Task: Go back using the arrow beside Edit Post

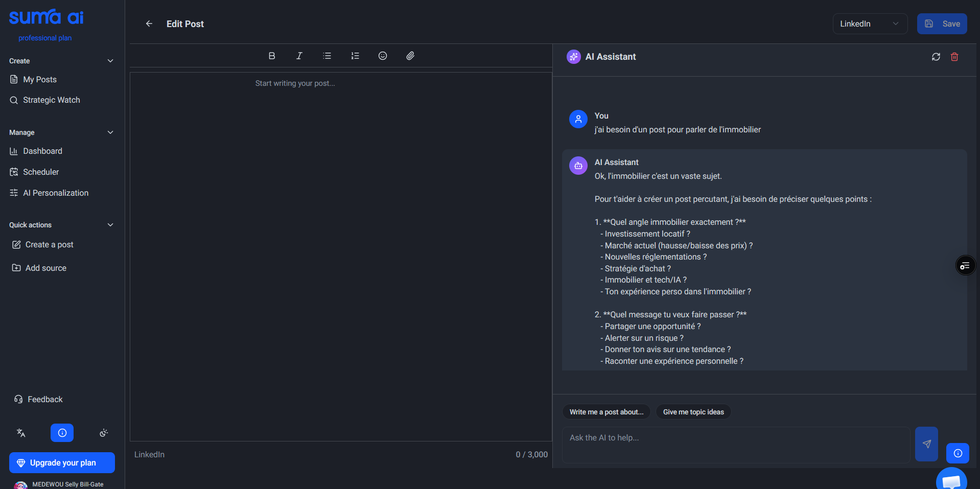Action: (149, 24)
